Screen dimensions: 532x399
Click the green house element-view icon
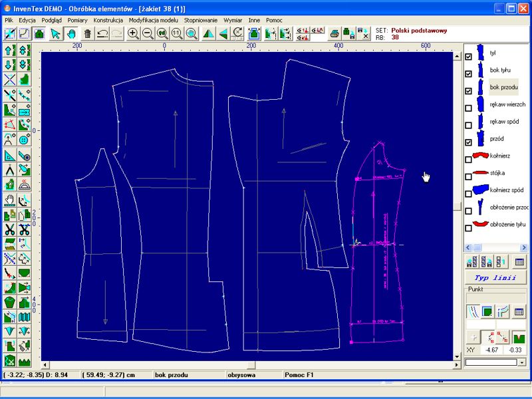click(x=39, y=34)
